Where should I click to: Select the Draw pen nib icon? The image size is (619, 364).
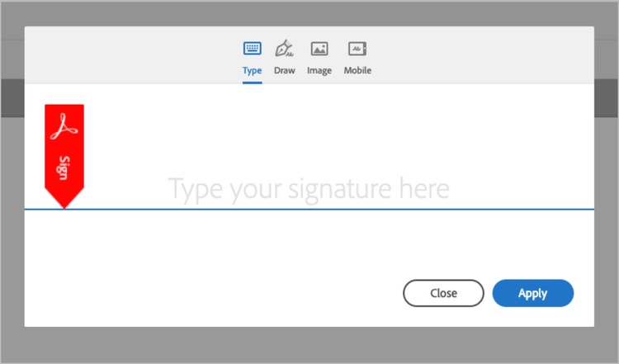pyautogui.click(x=284, y=49)
